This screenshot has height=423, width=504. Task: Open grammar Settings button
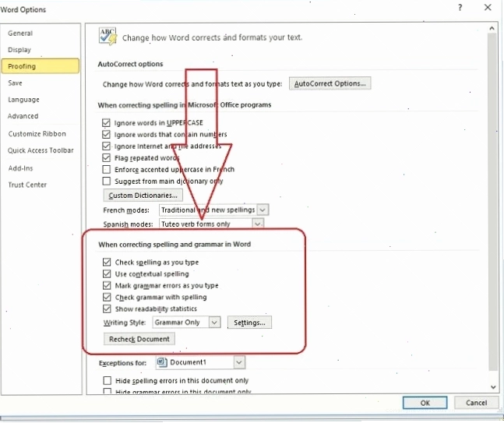coord(249,323)
